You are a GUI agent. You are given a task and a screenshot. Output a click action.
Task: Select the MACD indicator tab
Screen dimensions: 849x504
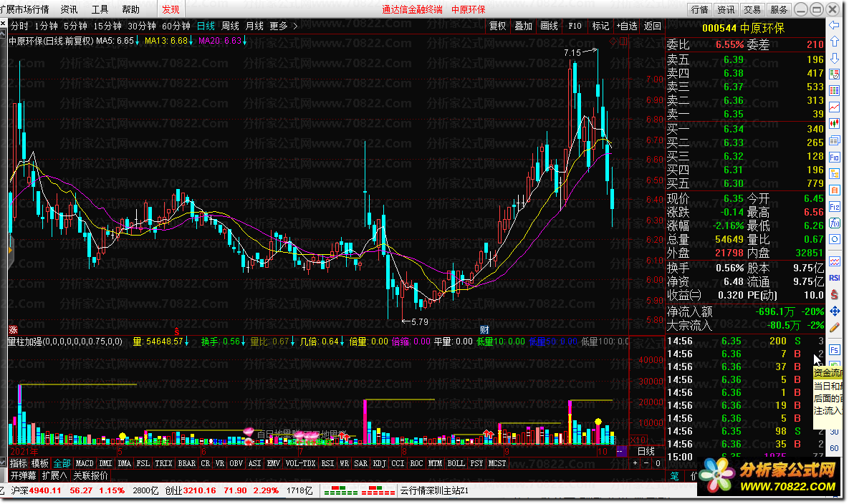(85, 463)
